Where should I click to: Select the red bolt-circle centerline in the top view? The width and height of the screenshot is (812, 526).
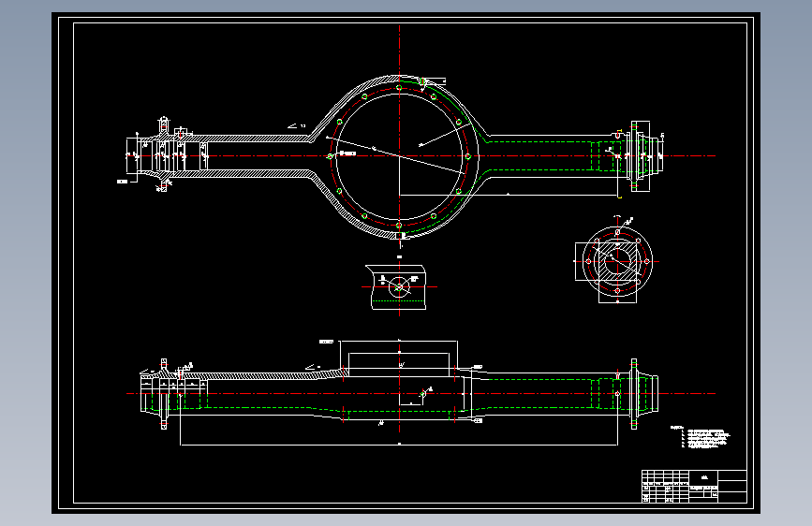click(399, 156)
